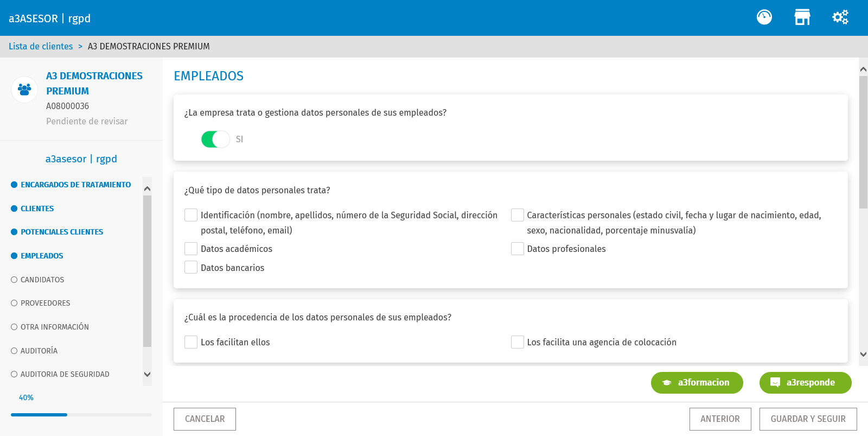This screenshot has width=868, height=436.
Task: Click the main content vertical scrollbar
Action: coord(863,142)
